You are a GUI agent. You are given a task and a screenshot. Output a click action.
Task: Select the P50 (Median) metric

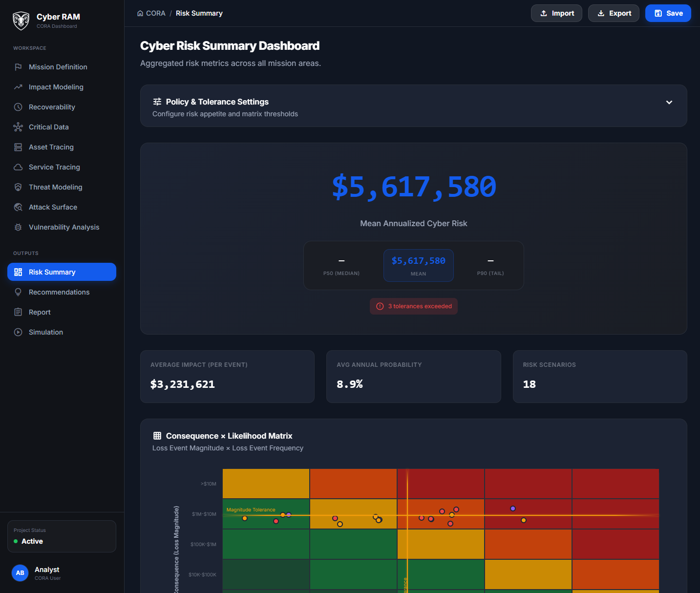[341, 265]
